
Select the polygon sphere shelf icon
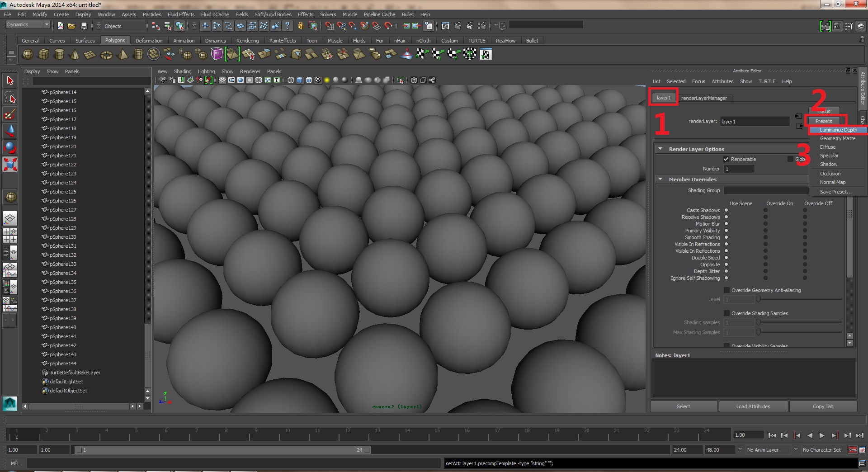point(28,55)
